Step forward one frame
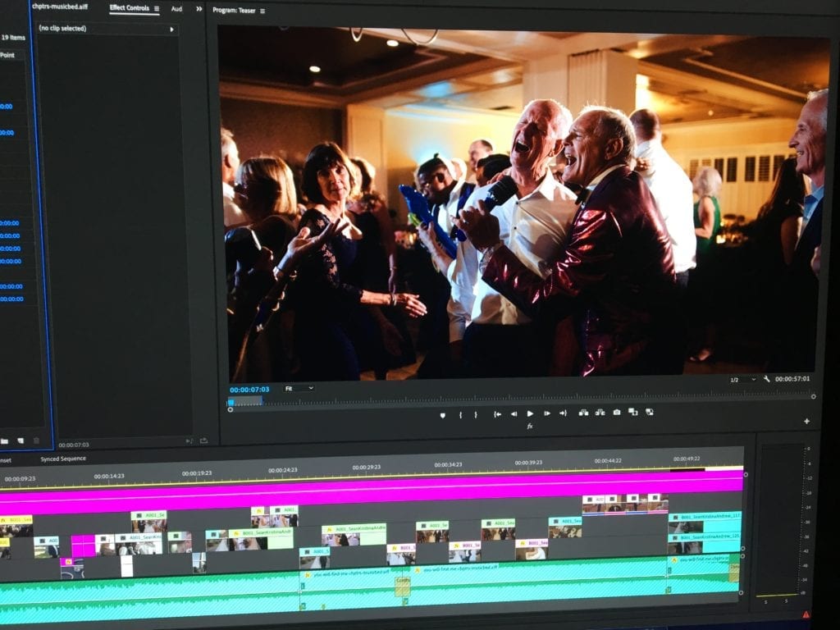This screenshot has height=630, width=840. point(546,413)
